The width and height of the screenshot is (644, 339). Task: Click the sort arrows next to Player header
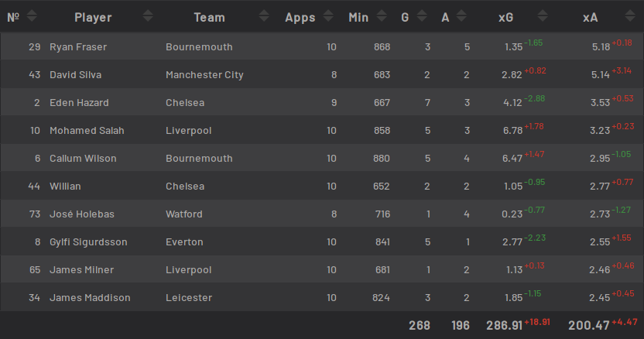click(x=151, y=16)
